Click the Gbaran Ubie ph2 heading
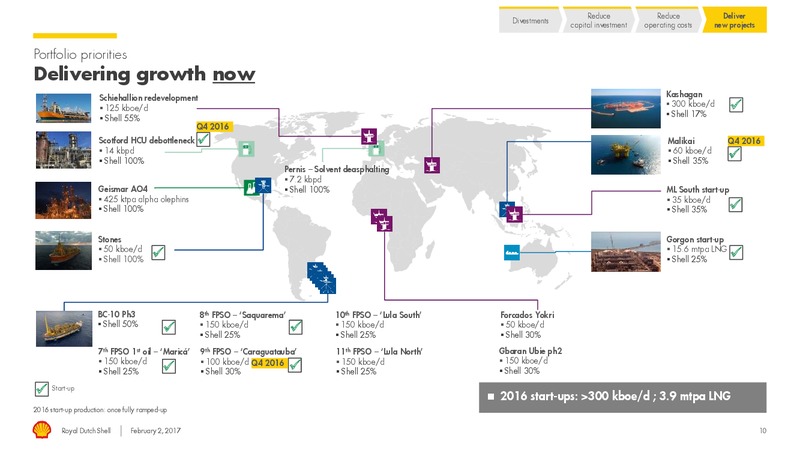Viewport: 800px width, 450px height. (x=530, y=351)
